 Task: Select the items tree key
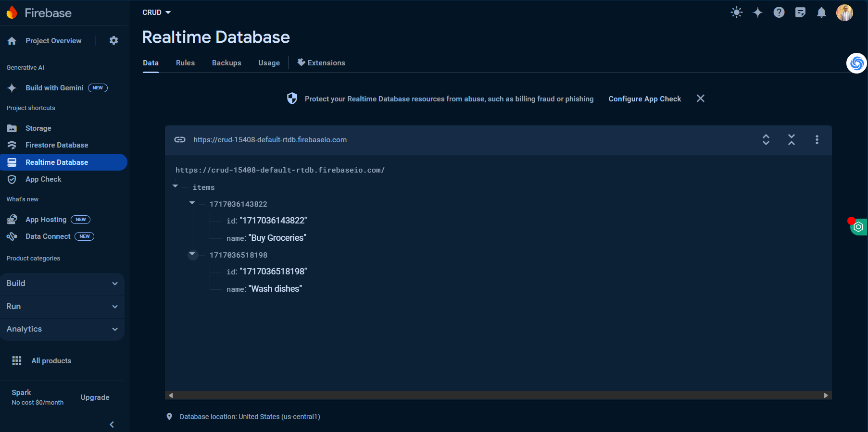203,187
